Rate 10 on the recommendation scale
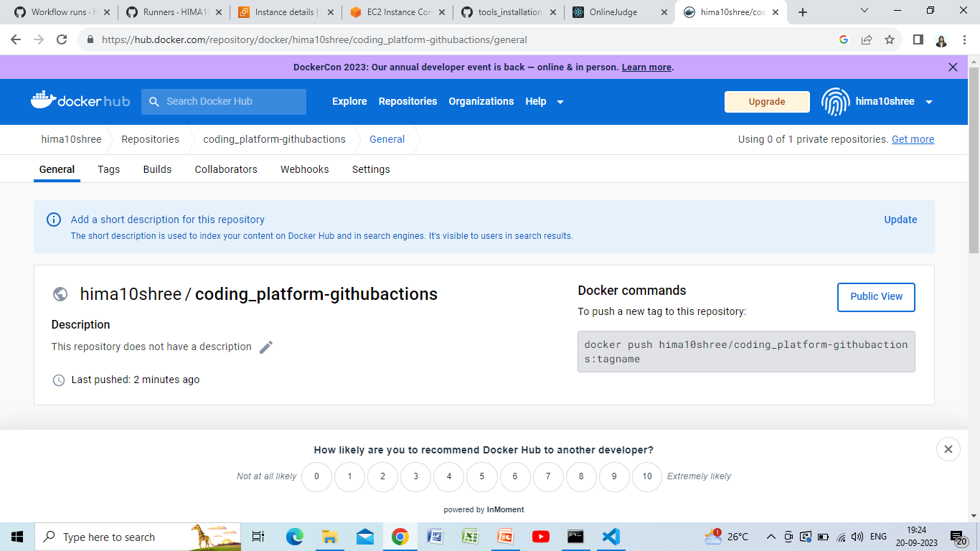Screen dimensions: 980x551 pyautogui.click(x=647, y=476)
